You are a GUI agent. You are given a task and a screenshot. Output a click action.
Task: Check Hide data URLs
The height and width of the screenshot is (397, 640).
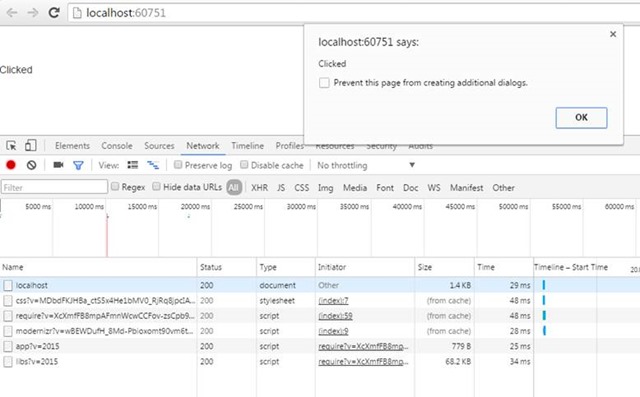[x=156, y=186]
